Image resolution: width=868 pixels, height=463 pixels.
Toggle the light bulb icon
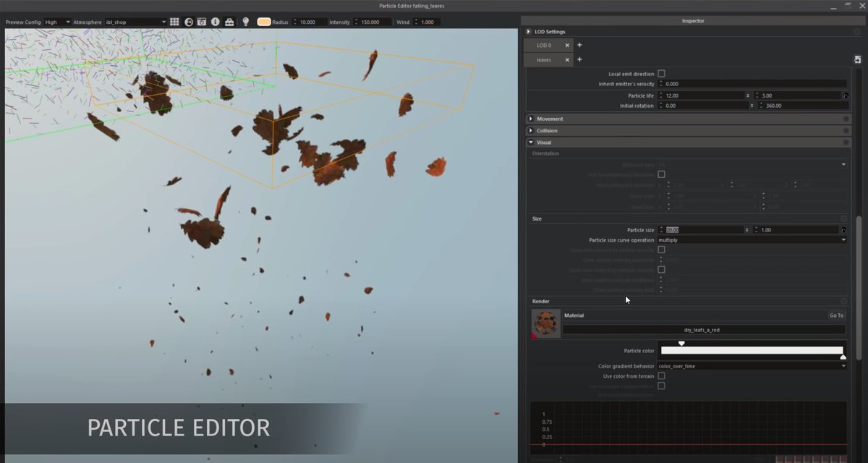point(246,22)
